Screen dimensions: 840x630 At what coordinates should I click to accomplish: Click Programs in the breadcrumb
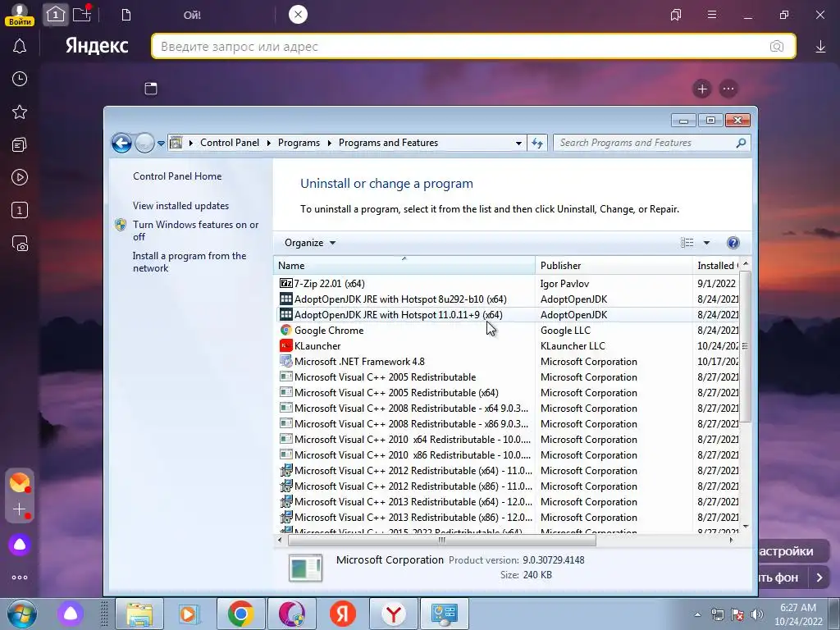(299, 143)
